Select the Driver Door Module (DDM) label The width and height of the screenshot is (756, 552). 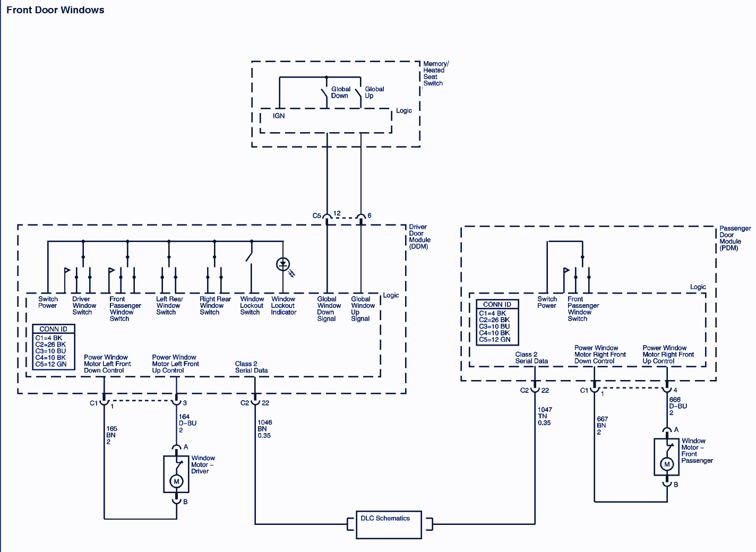(x=419, y=236)
